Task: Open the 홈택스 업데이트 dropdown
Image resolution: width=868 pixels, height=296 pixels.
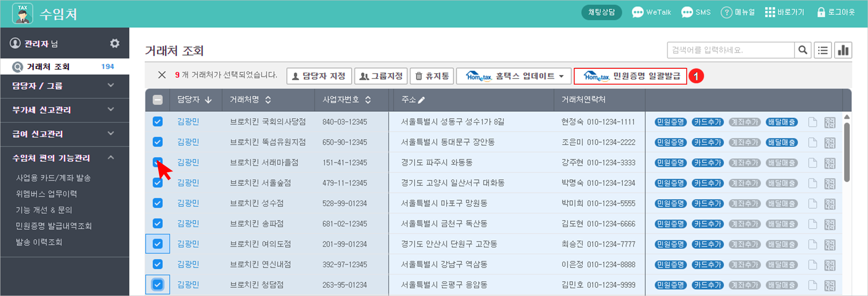Action: 514,76
